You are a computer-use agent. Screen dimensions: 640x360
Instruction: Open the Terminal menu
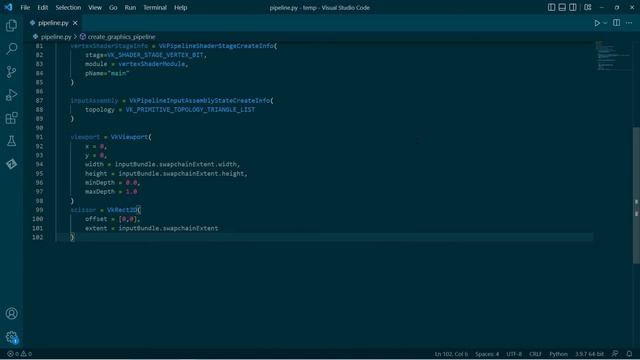click(x=155, y=7)
